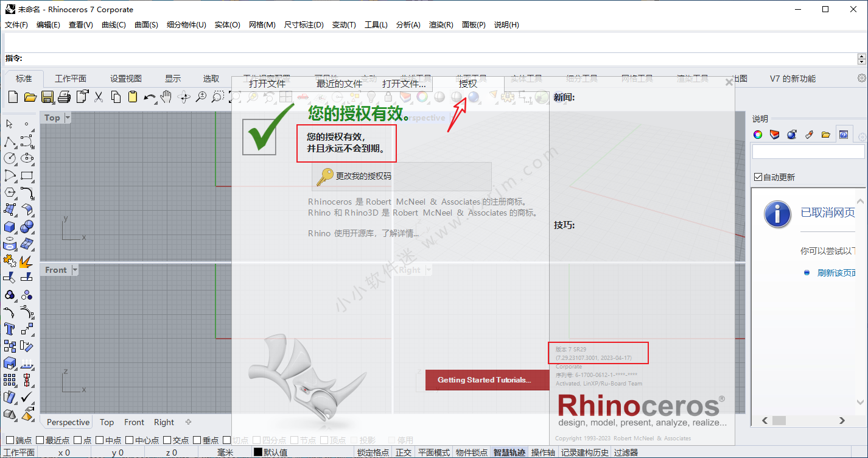Open the 最近的文件 tab in splash dialog
This screenshot has height=458, width=868.
[x=339, y=83]
